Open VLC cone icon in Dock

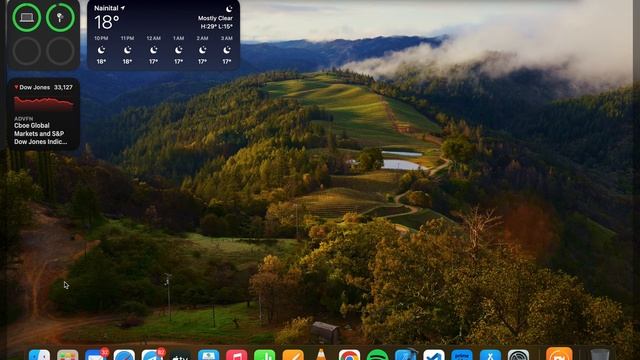pos(321,354)
